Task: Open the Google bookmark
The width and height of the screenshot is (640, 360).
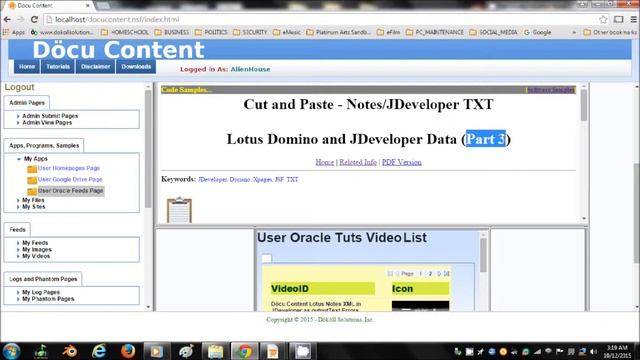Action: coord(538,32)
